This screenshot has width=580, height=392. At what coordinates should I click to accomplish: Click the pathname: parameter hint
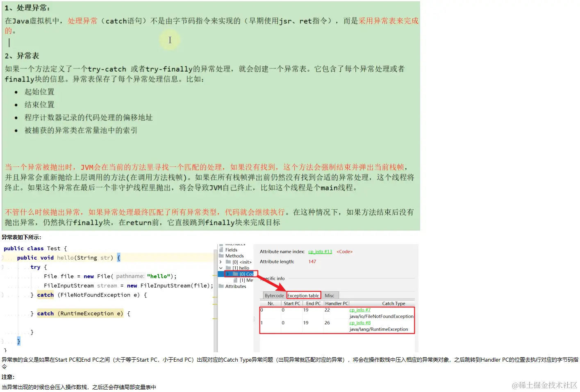[x=130, y=276]
